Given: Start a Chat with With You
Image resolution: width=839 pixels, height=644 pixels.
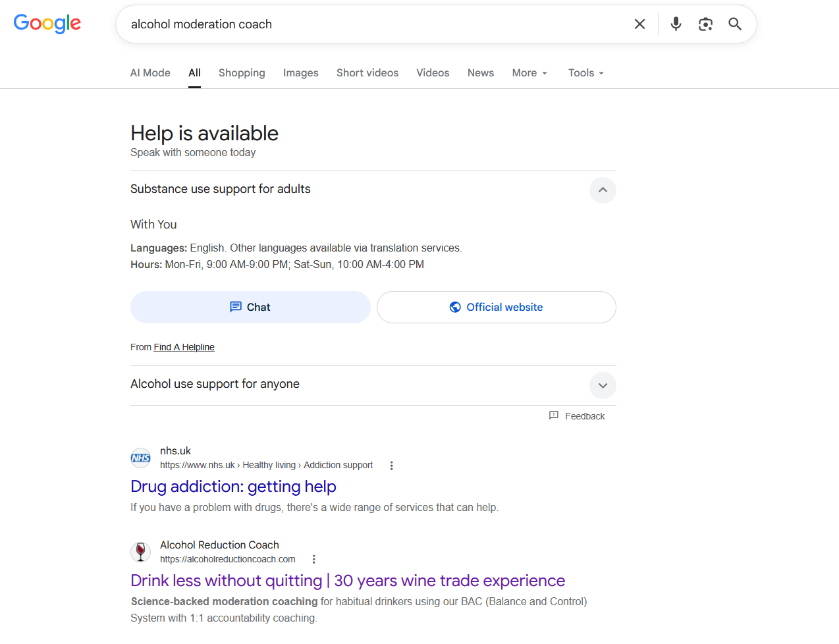Looking at the screenshot, I should (x=250, y=308).
